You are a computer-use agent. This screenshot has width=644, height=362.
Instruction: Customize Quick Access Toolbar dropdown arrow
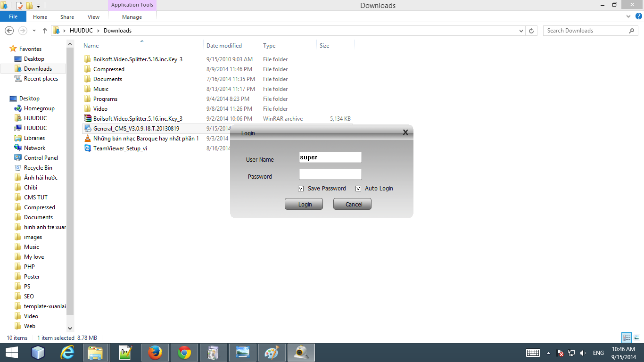(38, 6)
